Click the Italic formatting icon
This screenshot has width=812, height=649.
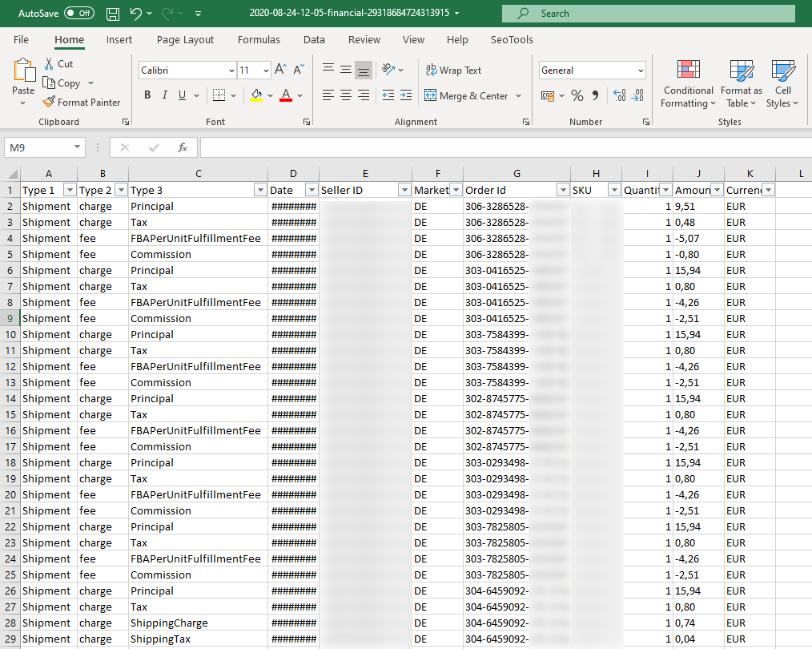tap(164, 95)
